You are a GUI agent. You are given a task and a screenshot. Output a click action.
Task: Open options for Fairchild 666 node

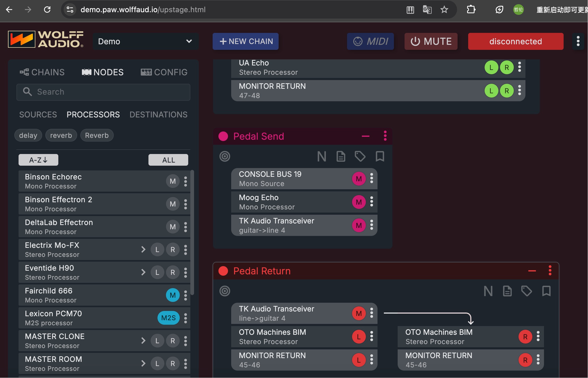coord(186,295)
